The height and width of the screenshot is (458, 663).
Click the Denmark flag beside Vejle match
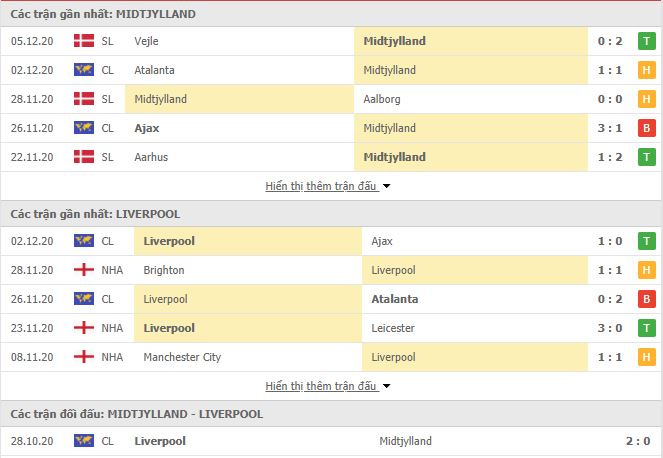(84, 41)
